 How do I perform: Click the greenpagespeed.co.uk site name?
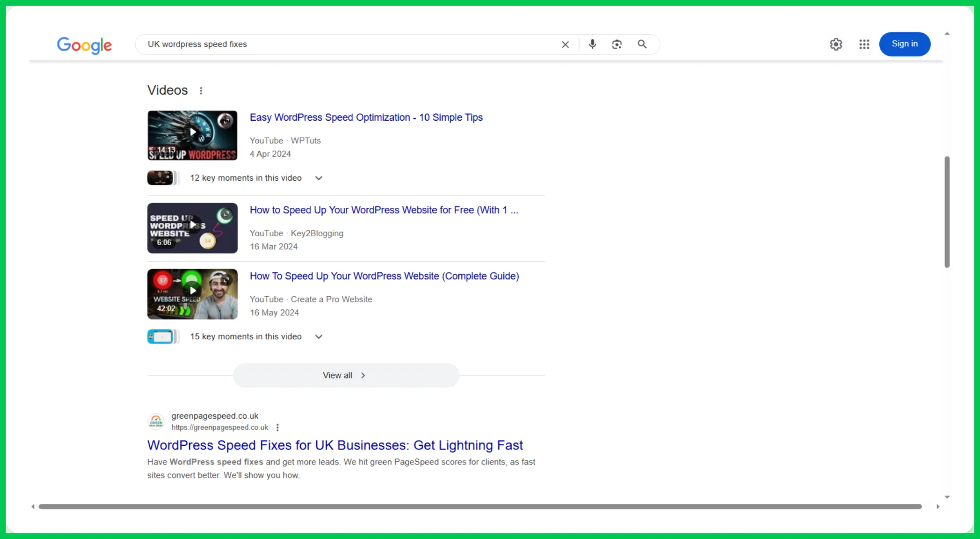tap(215, 415)
